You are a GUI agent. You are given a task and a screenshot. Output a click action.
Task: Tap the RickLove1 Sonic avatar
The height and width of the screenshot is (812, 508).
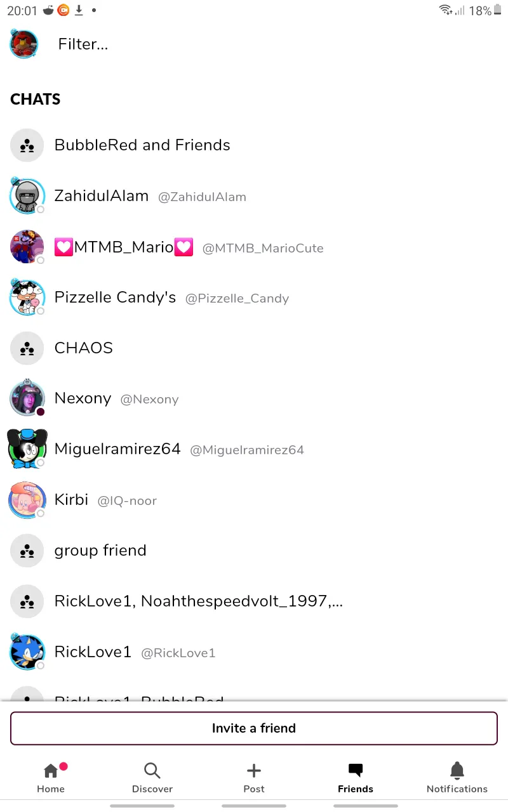(27, 652)
